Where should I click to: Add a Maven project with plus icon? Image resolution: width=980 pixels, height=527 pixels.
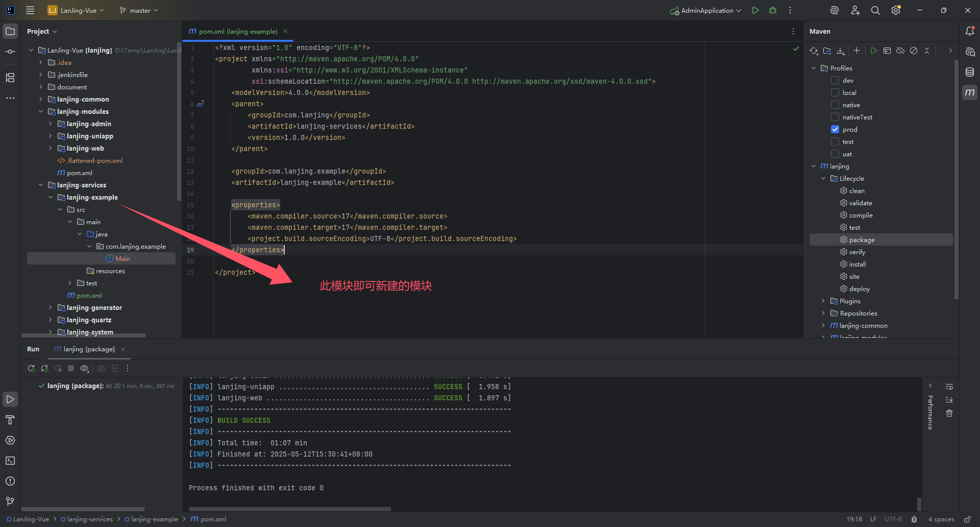(856, 51)
